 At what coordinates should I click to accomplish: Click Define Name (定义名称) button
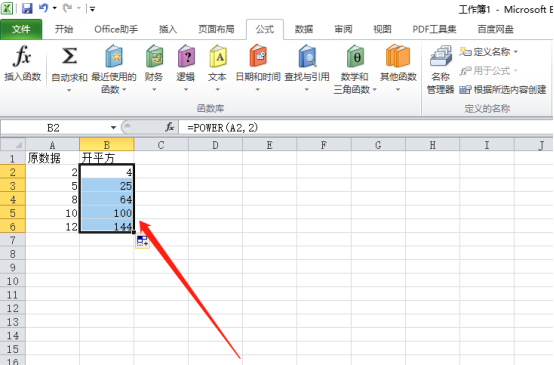tap(485, 52)
